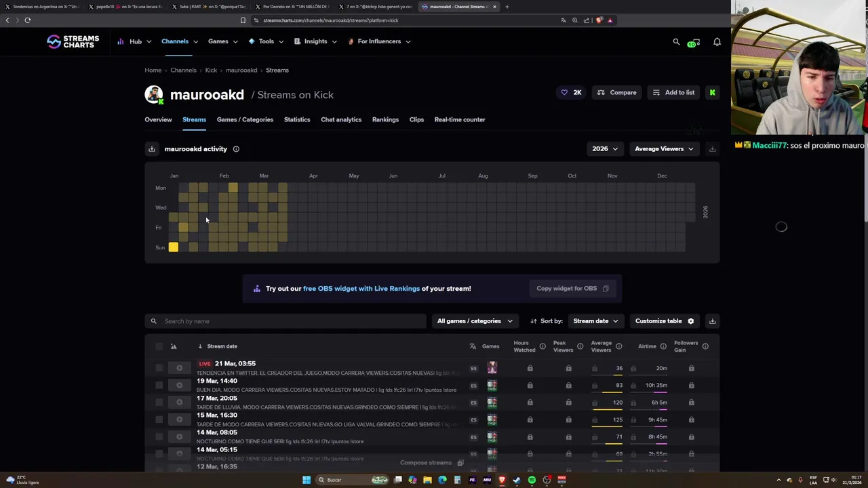Tick checkbox for 19 Mar, 14:40 stream
868x488 pixels.
tap(159, 385)
